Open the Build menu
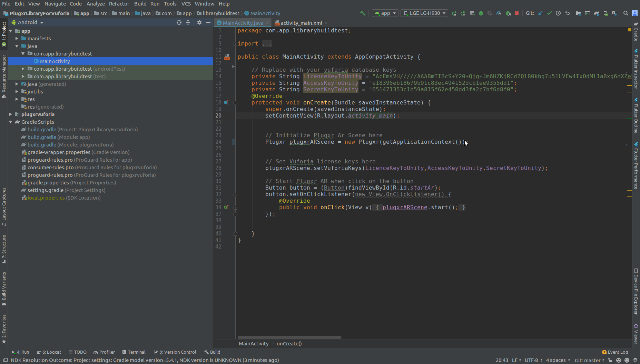This screenshot has width=640, height=364. click(x=140, y=4)
